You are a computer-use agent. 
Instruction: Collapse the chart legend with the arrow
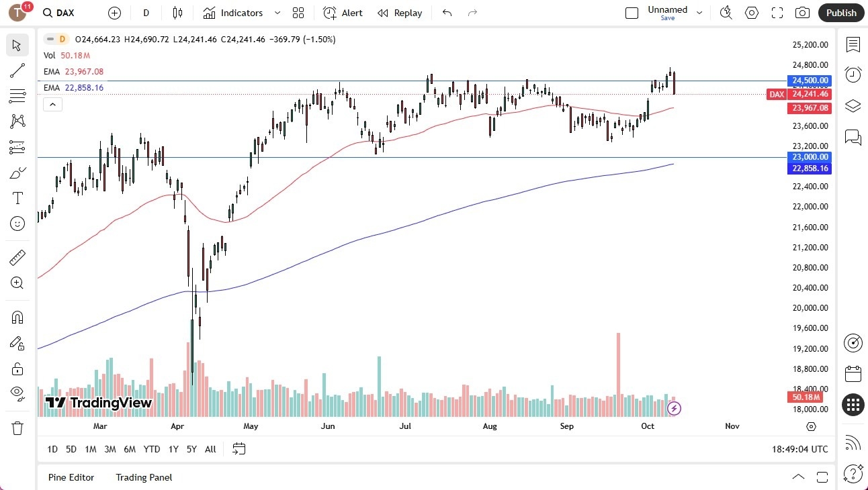click(x=52, y=104)
